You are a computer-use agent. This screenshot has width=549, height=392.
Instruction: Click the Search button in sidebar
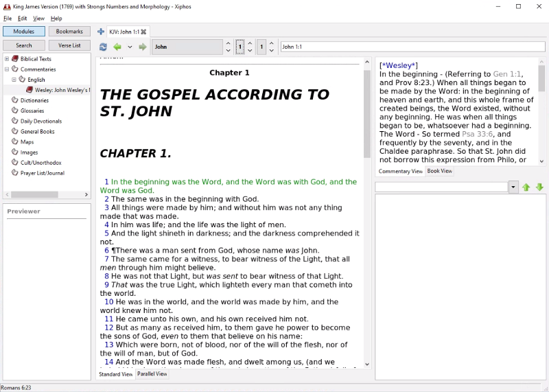[24, 45]
